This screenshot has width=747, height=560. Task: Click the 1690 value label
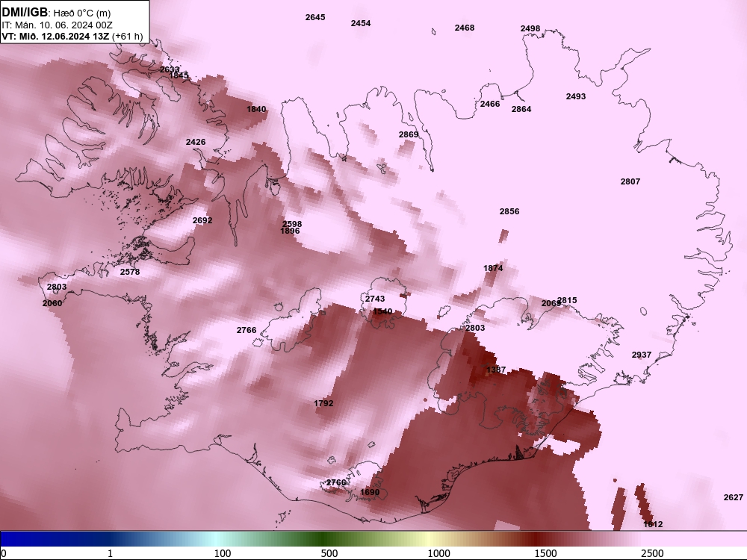(x=370, y=492)
